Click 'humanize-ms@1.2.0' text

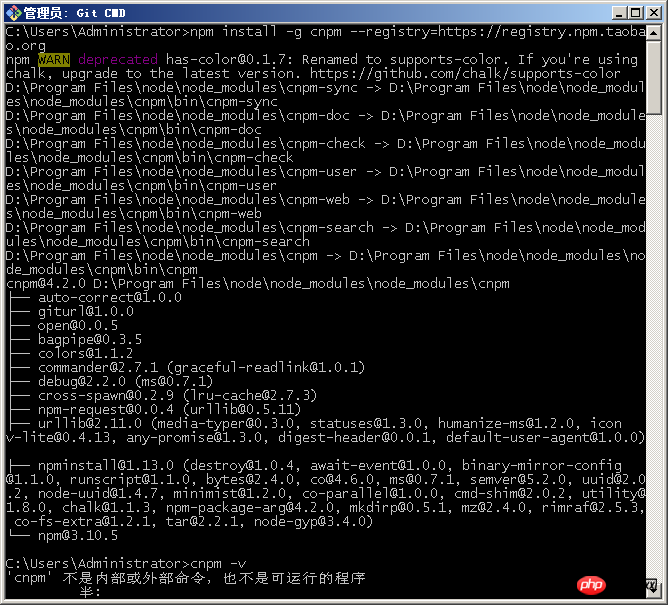pyautogui.click(x=506, y=424)
